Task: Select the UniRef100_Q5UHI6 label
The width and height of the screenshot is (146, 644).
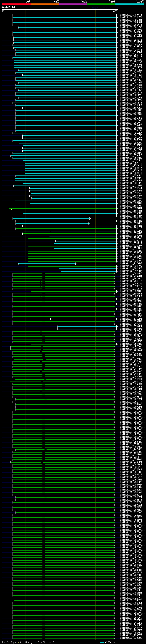Action: [x=131, y=58]
